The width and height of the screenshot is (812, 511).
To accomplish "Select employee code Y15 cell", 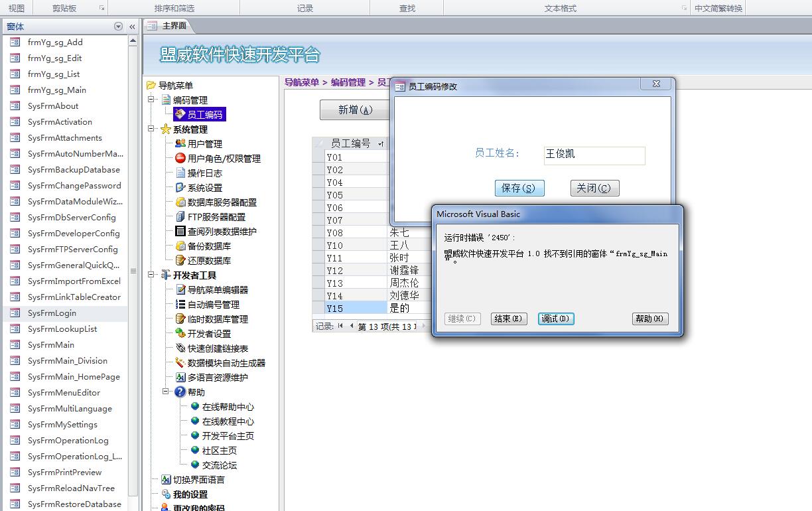I will click(x=356, y=308).
